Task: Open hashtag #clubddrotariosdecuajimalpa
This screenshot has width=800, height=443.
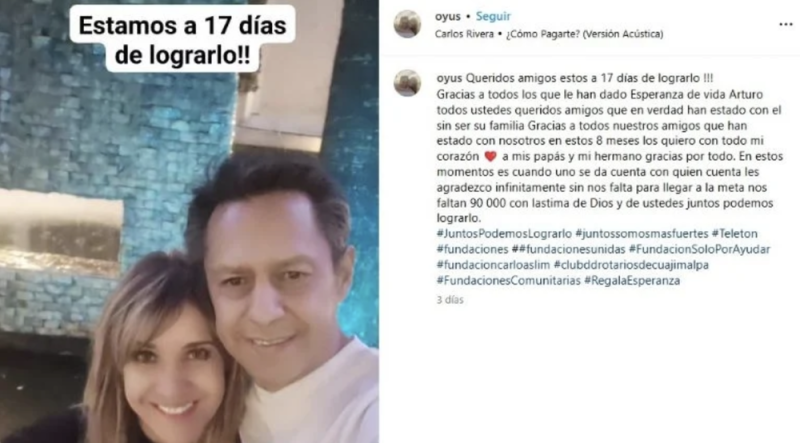Action: pyautogui.click(x=631, y=265)
